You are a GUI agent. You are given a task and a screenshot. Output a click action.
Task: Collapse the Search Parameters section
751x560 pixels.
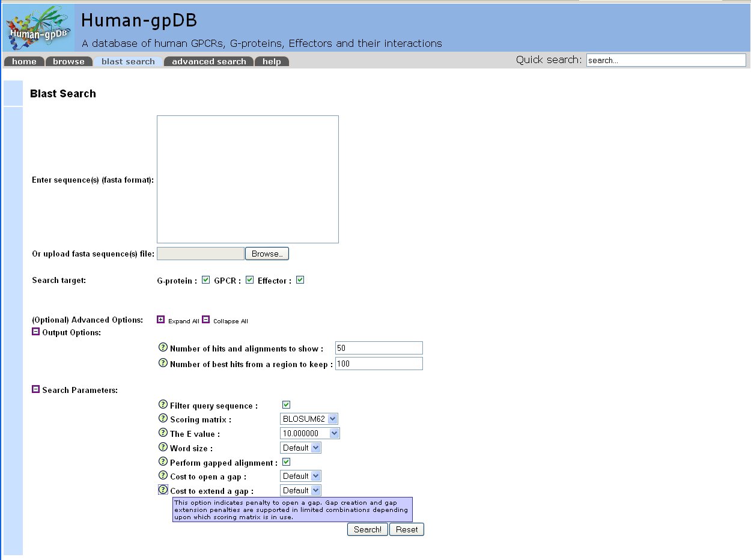click(x=35, y=389)
